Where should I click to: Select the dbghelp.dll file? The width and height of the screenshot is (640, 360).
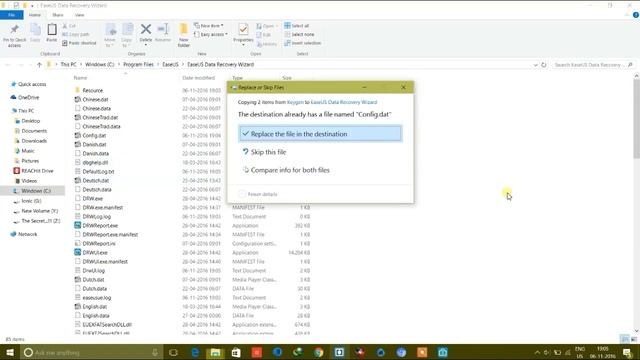tap(91, 162)
